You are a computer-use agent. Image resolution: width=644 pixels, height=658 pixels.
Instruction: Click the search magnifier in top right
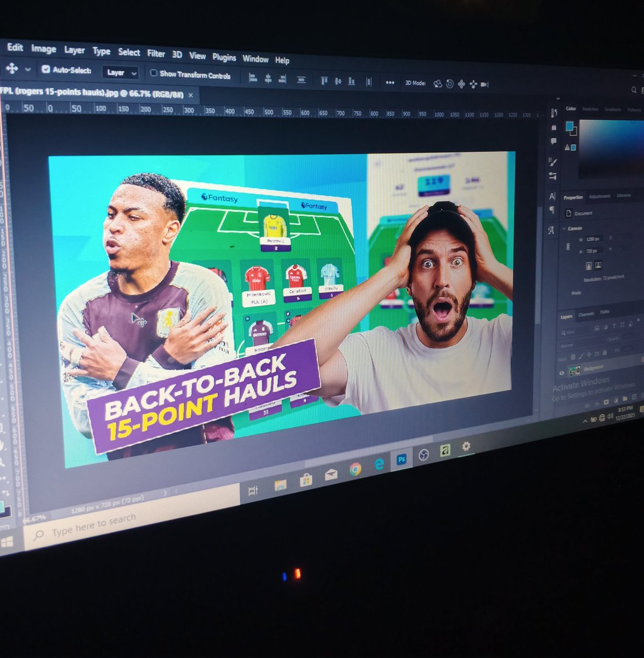point(634,90)
